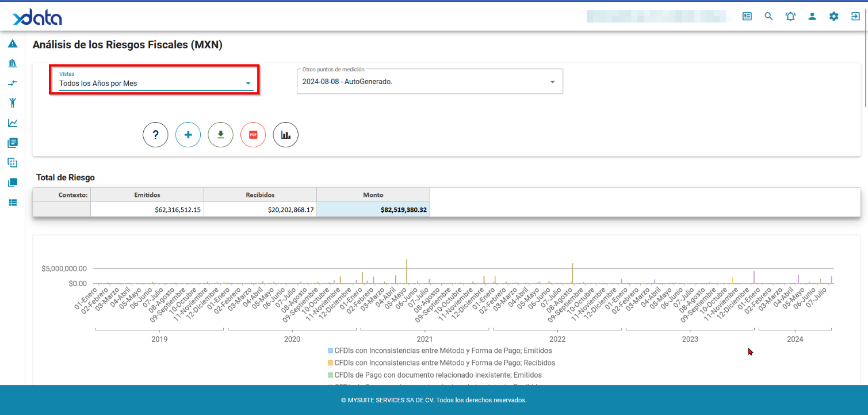
Task: Click the notification bell icon
Action: tap(790, 16)
